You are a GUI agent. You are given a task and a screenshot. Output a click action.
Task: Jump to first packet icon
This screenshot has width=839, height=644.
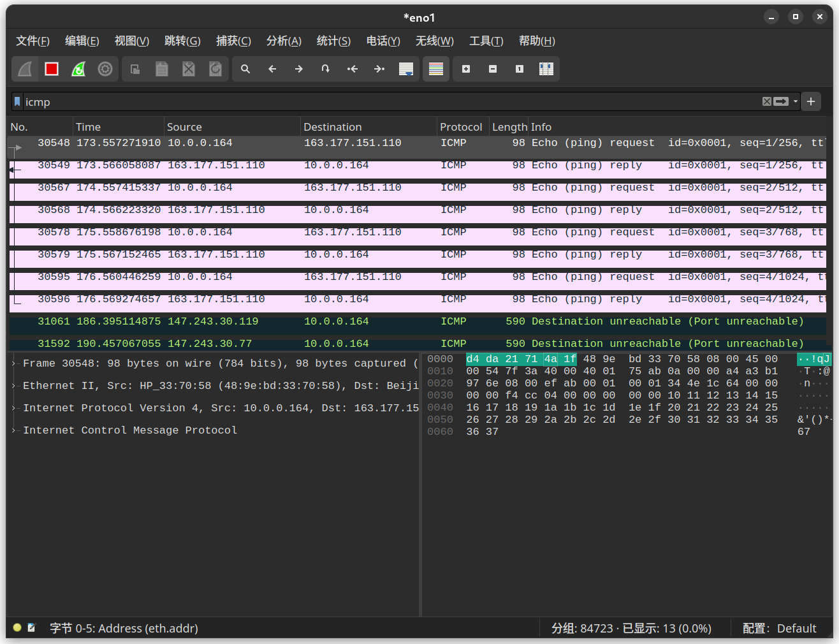pyautogui.click(x=353, y=69)
